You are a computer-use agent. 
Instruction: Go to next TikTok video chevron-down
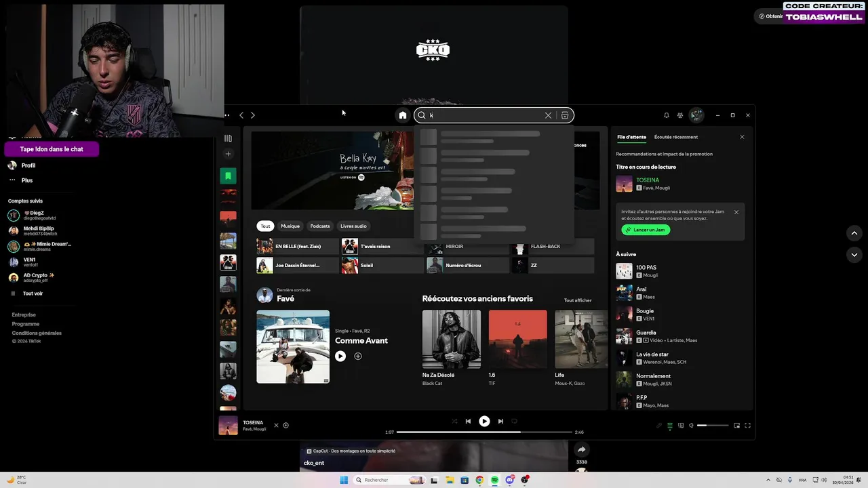tap(854, 255)
